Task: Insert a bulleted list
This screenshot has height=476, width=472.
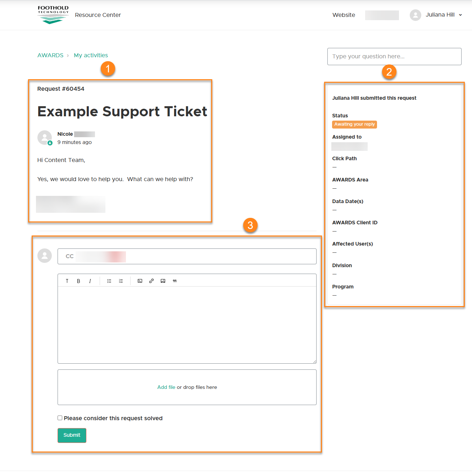Action: coord(109,281)
